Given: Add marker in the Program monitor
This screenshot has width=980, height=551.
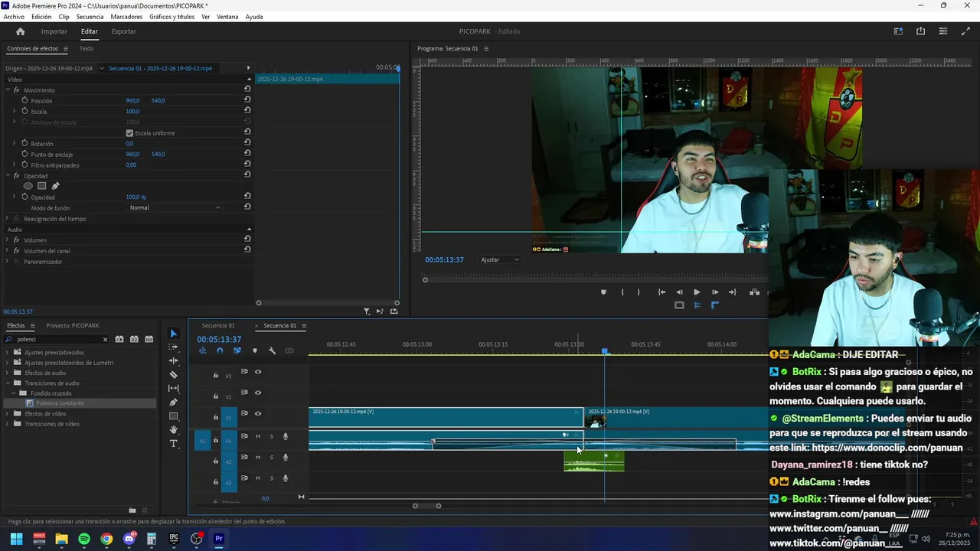Looking at the screenshot, I should click(x=603, y=292).
